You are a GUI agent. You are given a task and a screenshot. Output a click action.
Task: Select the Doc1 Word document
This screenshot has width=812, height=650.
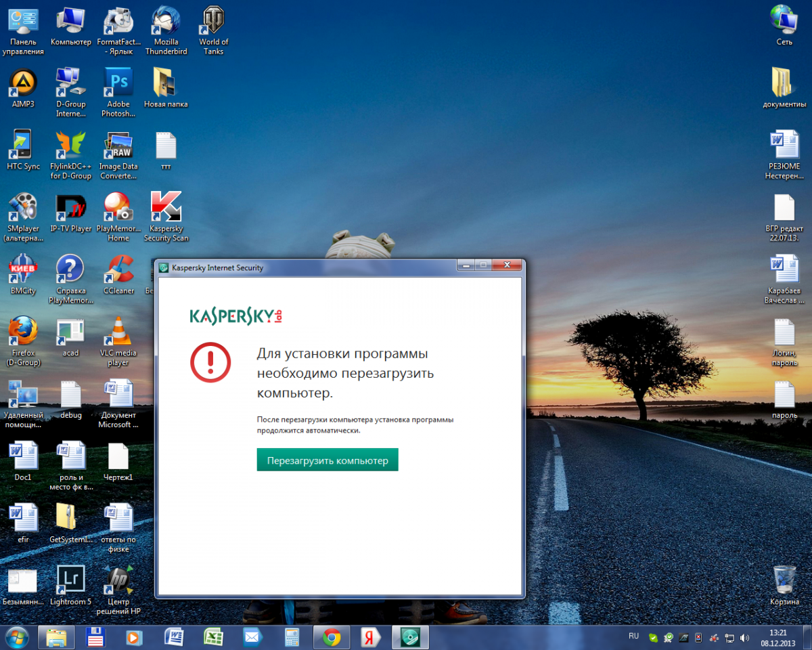coord(23,462)
